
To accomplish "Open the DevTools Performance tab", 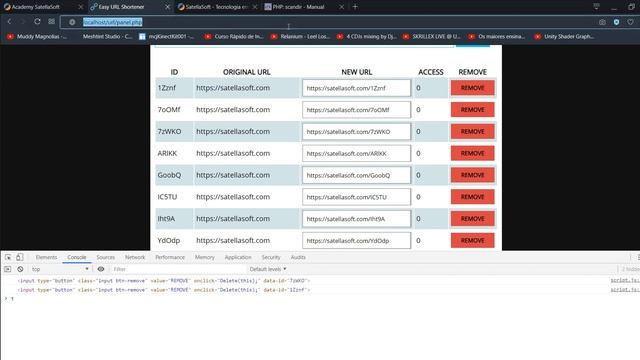I will click(x=170, y=257).
